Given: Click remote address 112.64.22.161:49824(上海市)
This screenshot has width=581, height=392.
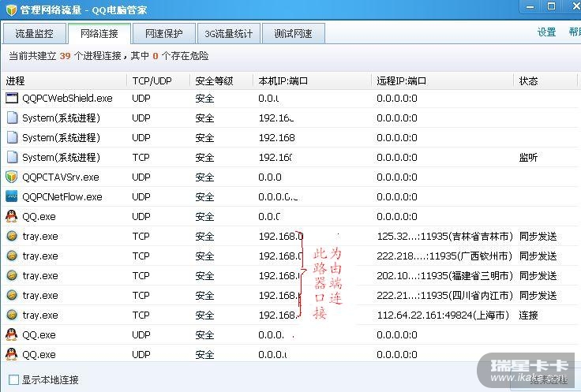Looking at the screenshot, I should tap(443, 315).
